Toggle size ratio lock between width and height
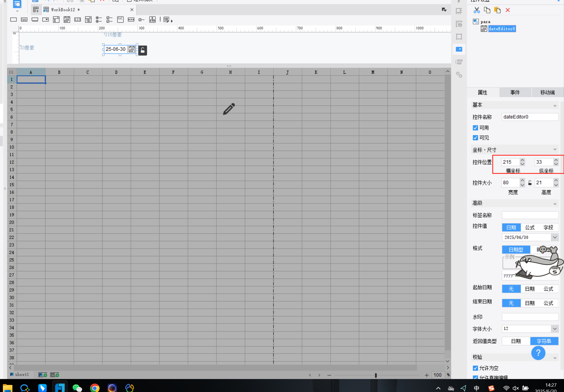Image resolution: width=564 pixels, height=392 pixels. pyautogui.click(x=530, y=183)
